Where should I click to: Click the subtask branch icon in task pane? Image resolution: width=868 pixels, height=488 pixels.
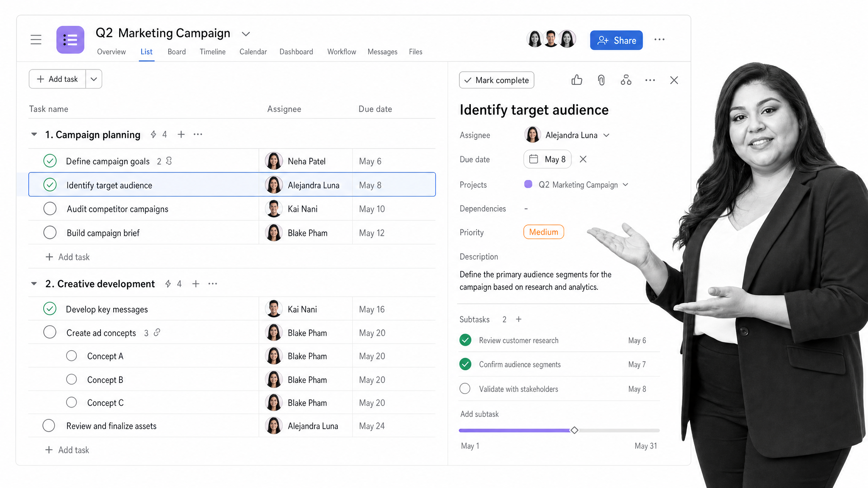pos(626,80)
